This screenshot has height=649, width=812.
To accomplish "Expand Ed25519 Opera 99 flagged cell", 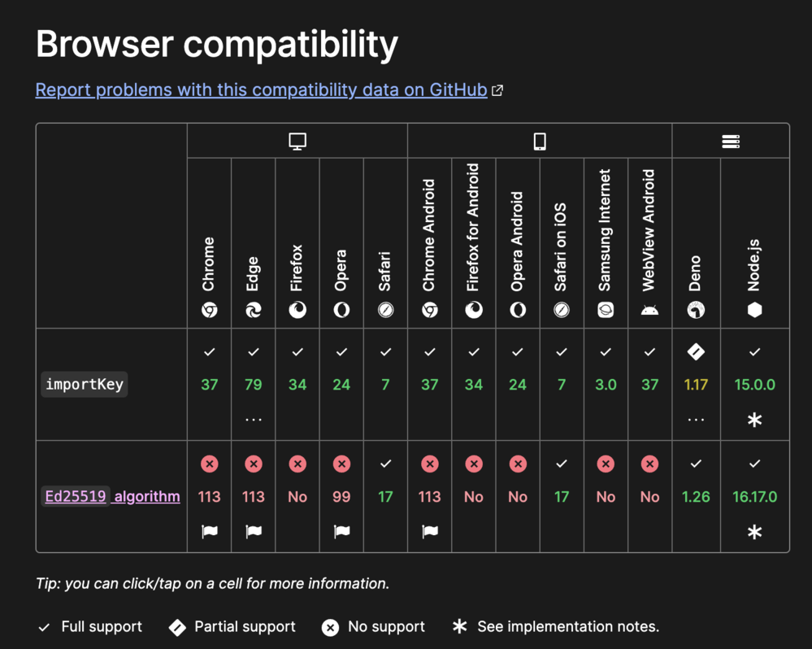I will coord(341,497).
